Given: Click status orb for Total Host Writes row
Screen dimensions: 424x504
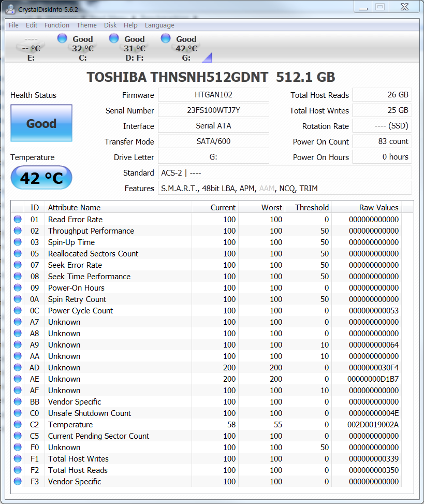Looking at the screenshot, I should (x=18, y=459).
